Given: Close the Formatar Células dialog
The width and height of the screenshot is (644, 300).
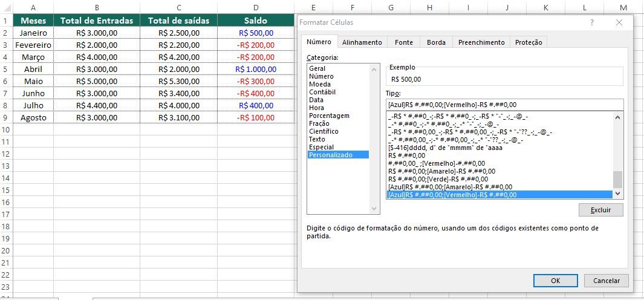Looking at the screenshot, I should pyautogui.click(x=619, y=22).
